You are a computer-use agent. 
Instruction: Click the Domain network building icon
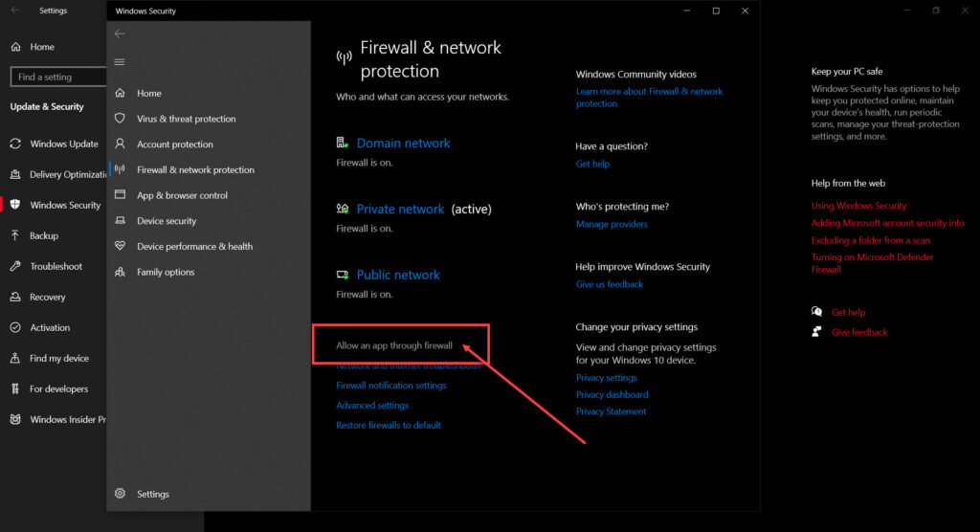[x=343, y=143]
